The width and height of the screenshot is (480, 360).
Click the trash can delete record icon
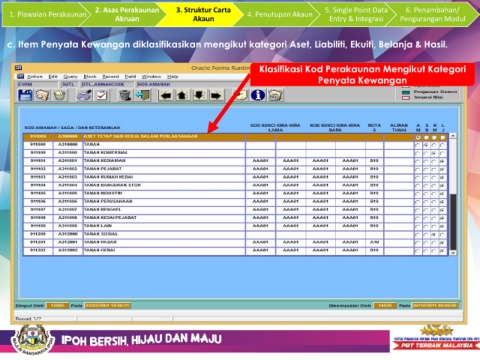tap(125, 95)
